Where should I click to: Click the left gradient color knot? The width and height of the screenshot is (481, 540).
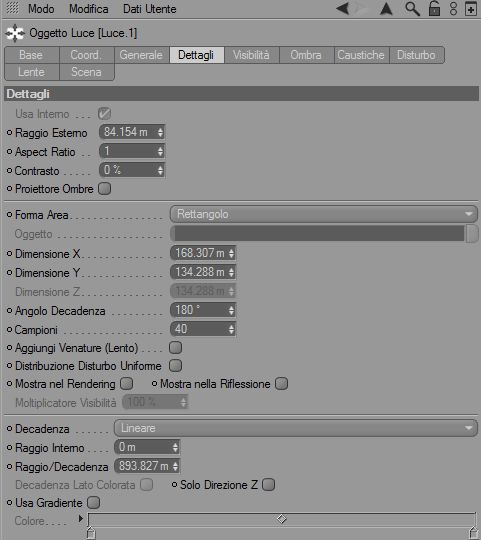[91, 532]
